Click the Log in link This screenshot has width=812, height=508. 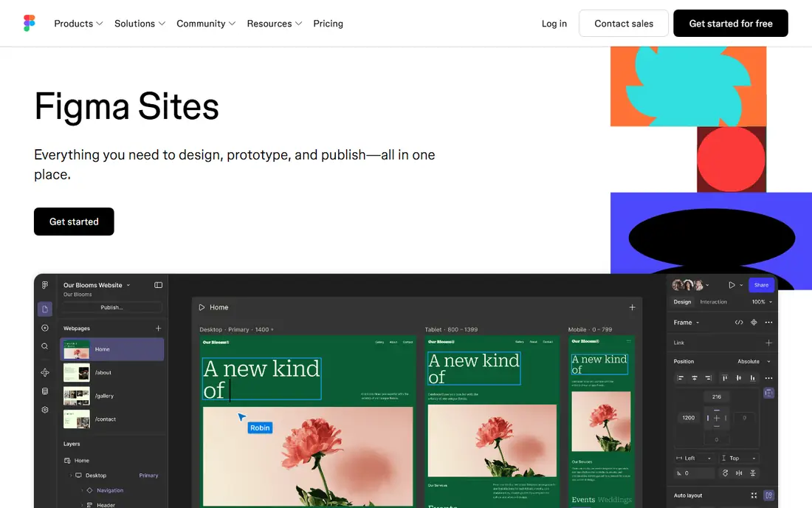point(554,24)
